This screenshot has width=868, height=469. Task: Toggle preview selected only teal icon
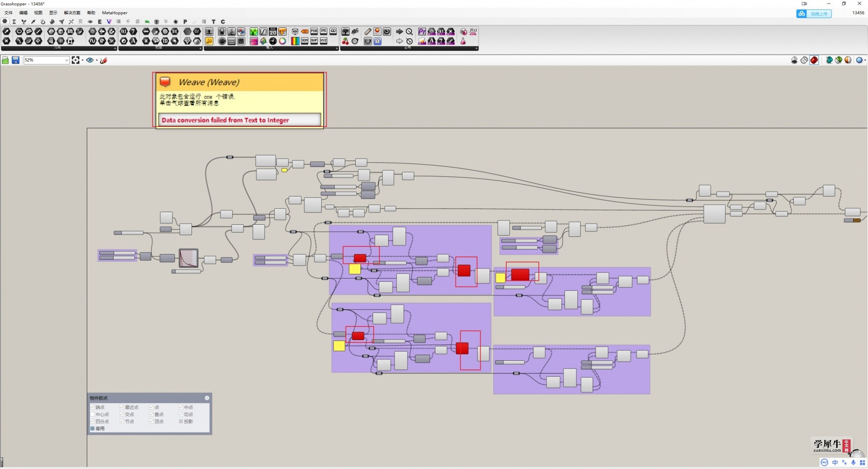pos(829,60)
